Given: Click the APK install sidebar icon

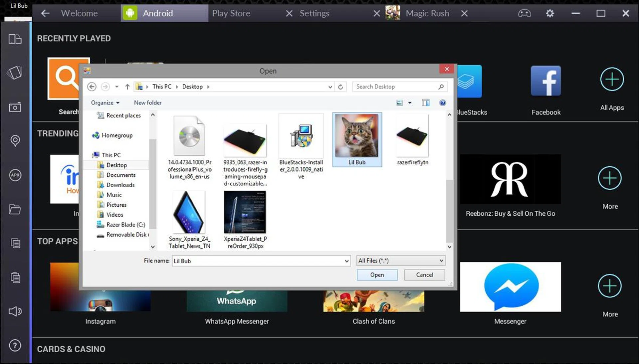Looking at the screenshot, I should 15,175.
